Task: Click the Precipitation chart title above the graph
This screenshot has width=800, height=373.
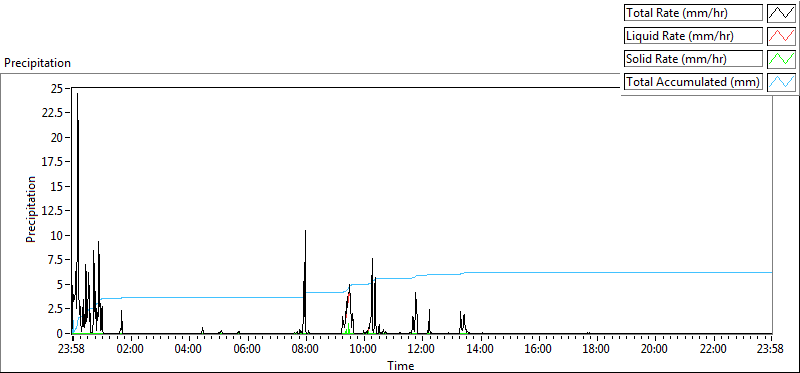Action: (37, 63)
